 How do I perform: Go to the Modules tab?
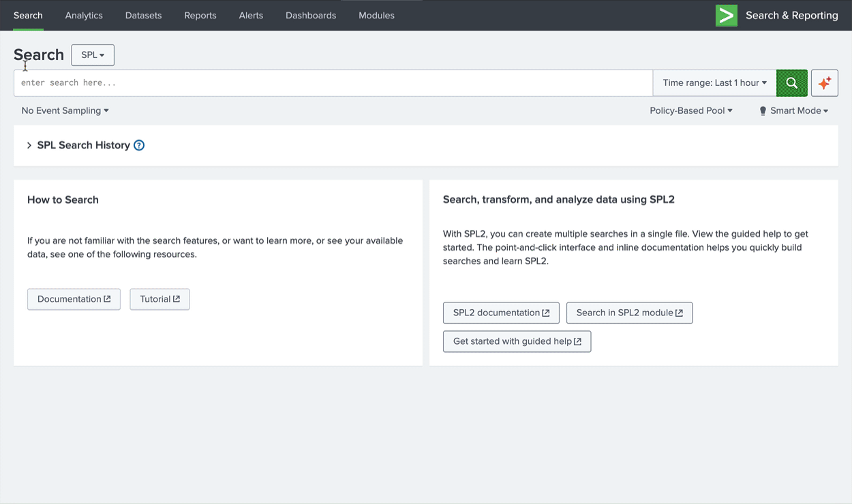[x=376, y=16]
